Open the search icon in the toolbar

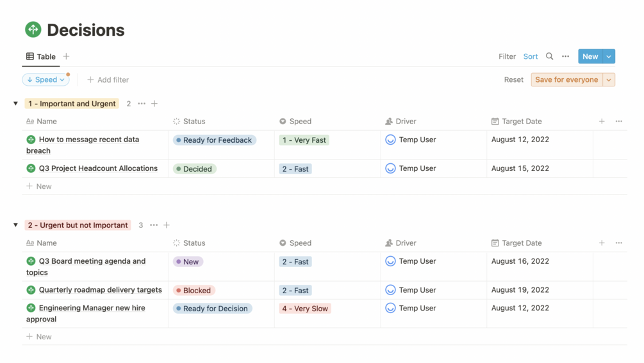549,56
